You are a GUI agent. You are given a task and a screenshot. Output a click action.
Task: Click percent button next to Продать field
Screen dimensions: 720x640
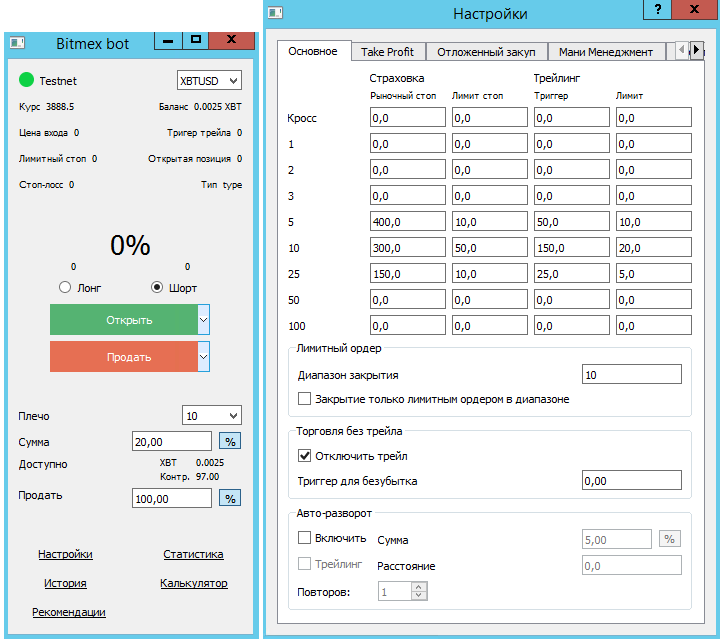pos(230,498)
